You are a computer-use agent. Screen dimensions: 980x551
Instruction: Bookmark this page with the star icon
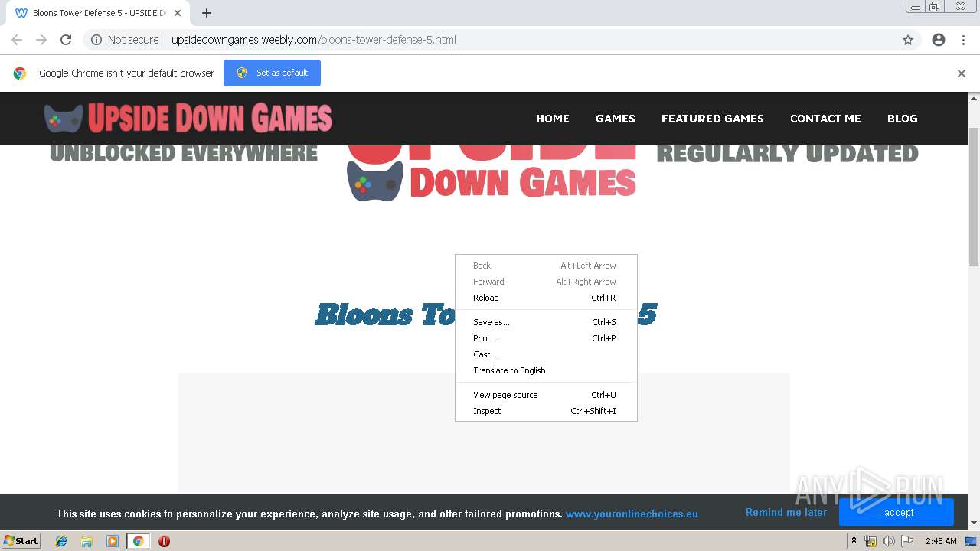(x=908, y=40)
